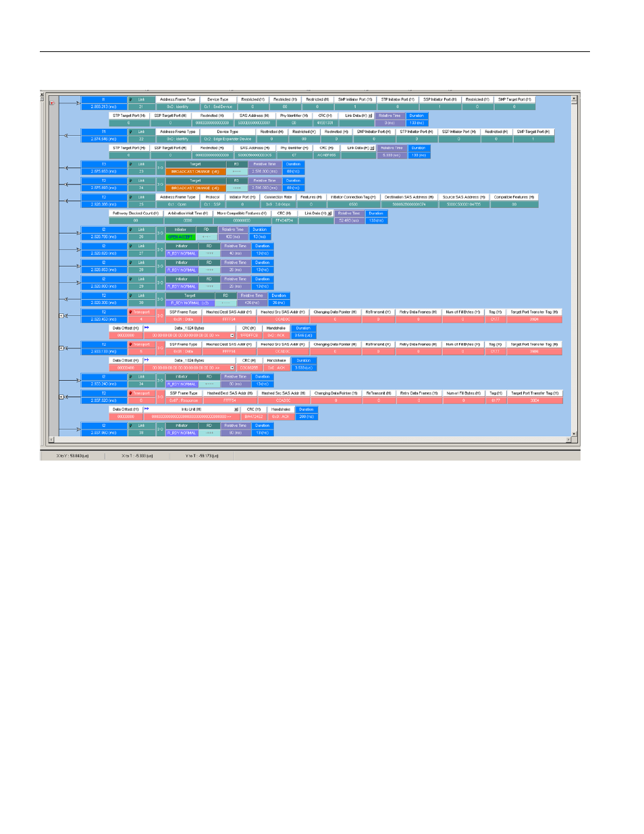Click the OPEN ACCEPT primitive cell
Viewport: 644px width, 834px height.
click(x=180, y=237)
